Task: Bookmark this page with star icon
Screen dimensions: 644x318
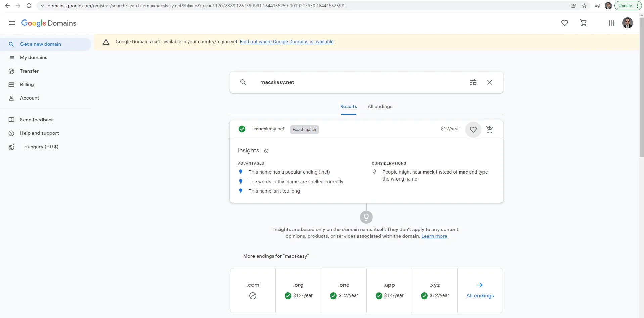Action: pyautogui.click(x=584, y=6)
